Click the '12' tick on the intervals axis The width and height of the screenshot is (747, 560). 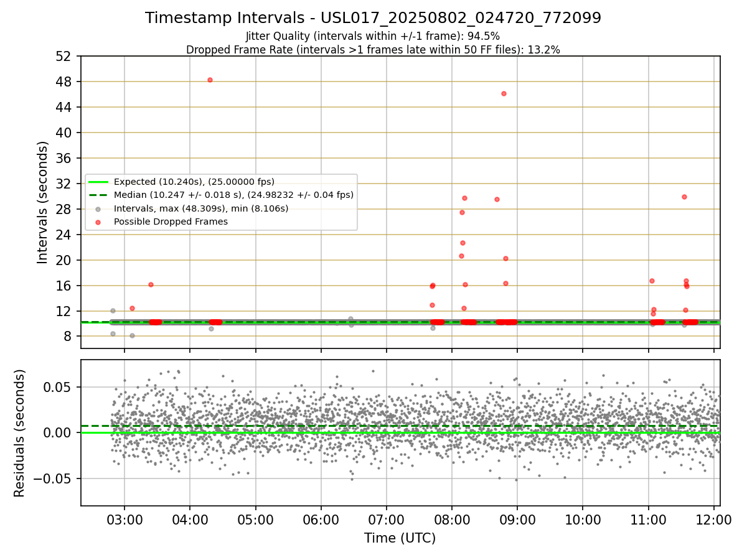tap(65, 312)
